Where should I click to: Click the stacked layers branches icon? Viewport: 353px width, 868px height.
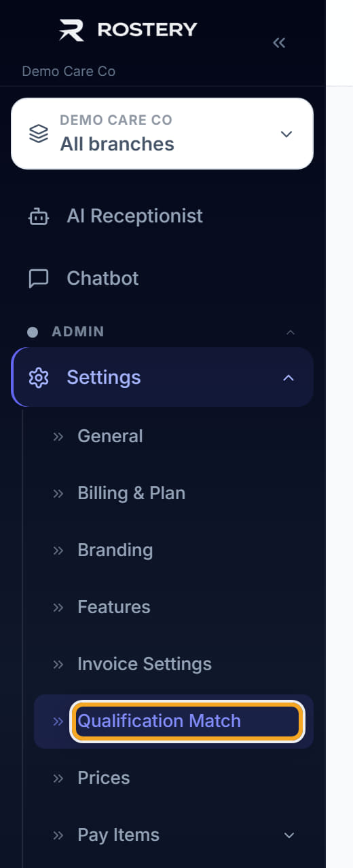(x=39, y=134)
